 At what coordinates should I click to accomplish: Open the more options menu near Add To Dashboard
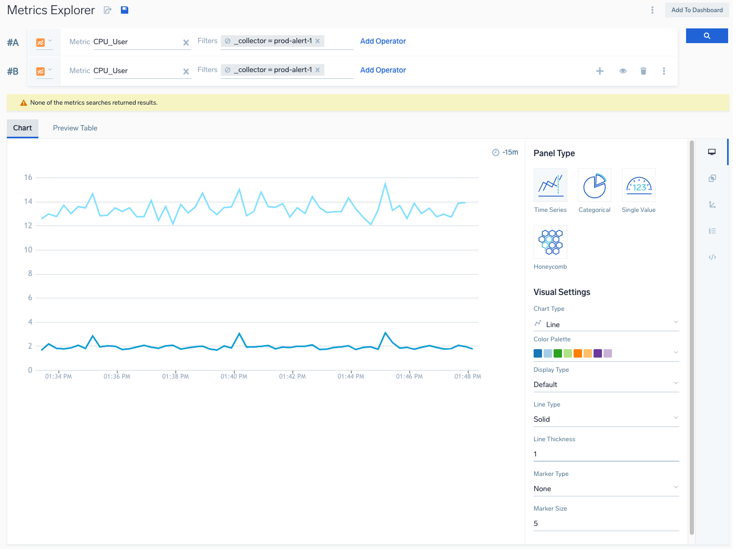[x=652, y=10]
